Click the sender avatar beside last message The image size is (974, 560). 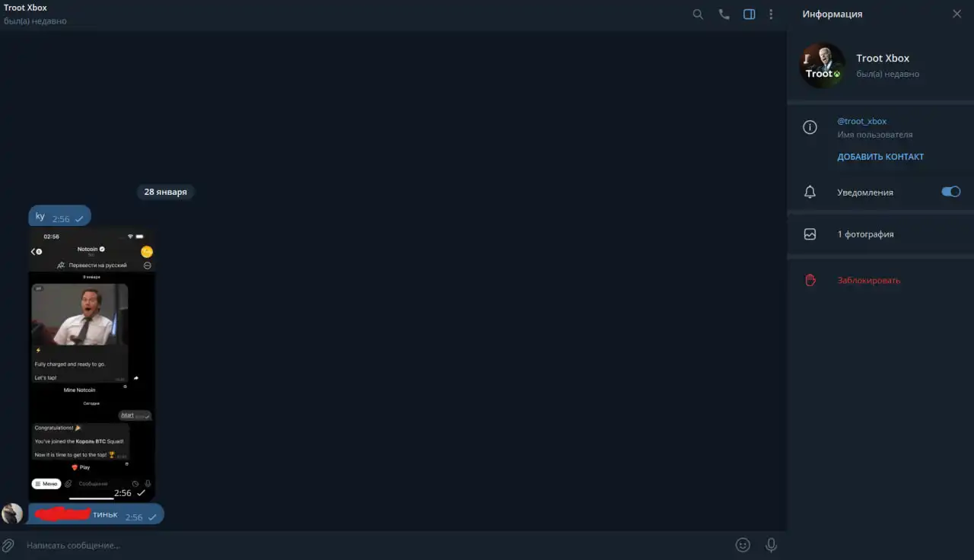coord(12,514)
